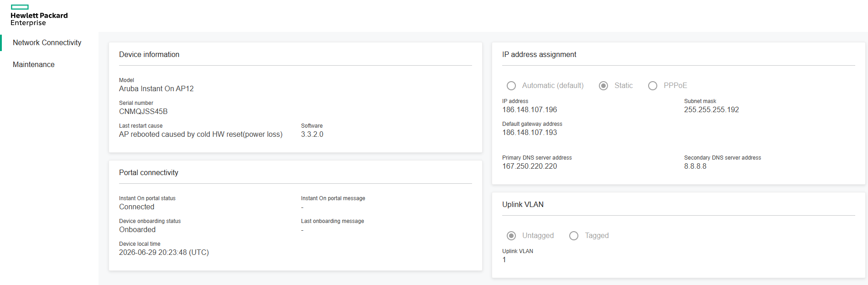Click the IP address value 186.148.107.196

(x=530, y=110)
